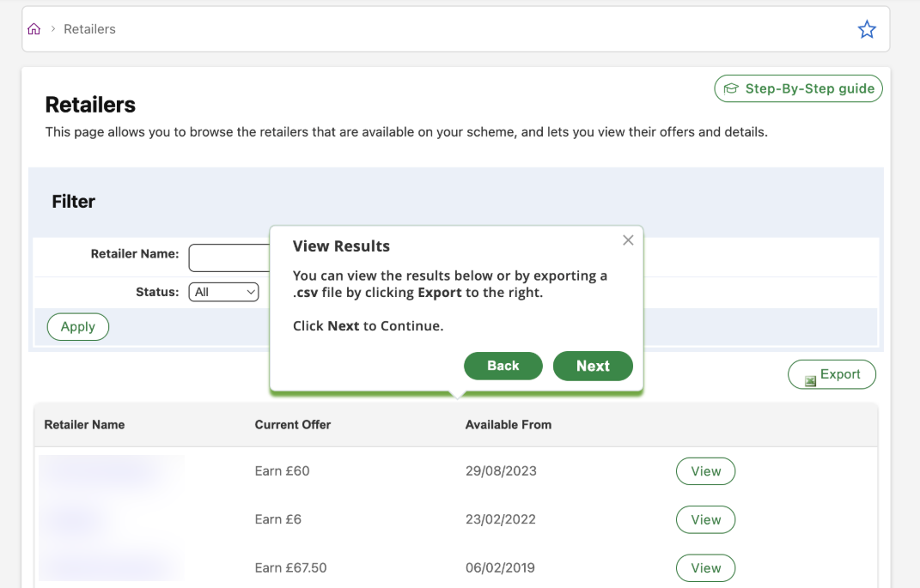Close the View Results tooltip
Image resolution: width=920 pixels, height=588 pixels.
click(x=628, y=240)
